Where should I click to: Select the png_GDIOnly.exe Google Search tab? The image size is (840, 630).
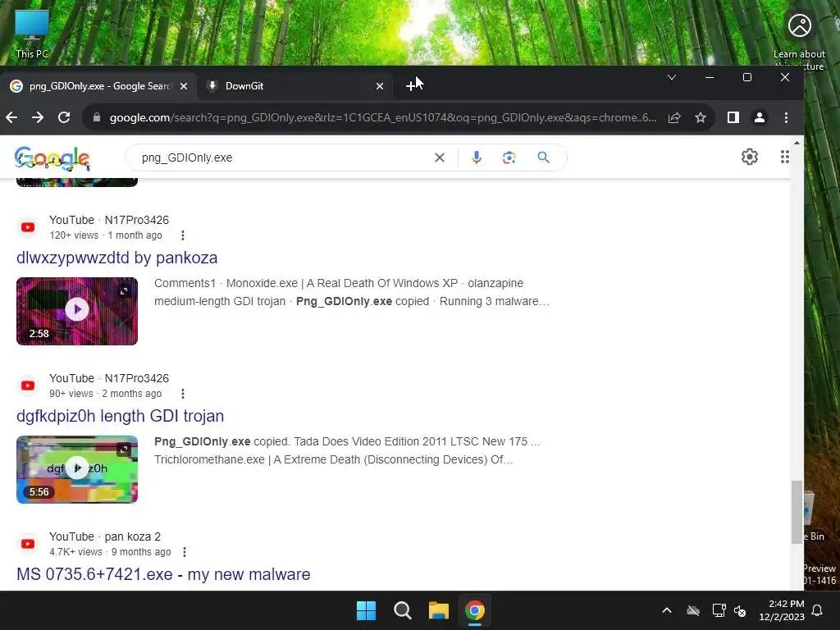(x=99, y=85)
